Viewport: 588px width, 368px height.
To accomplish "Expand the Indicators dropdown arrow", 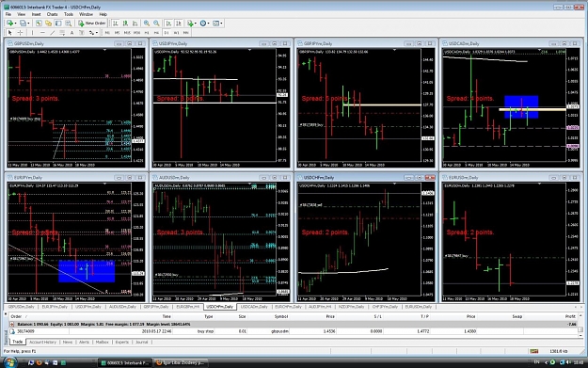I will pyautogui.click(x=196, y=24).
